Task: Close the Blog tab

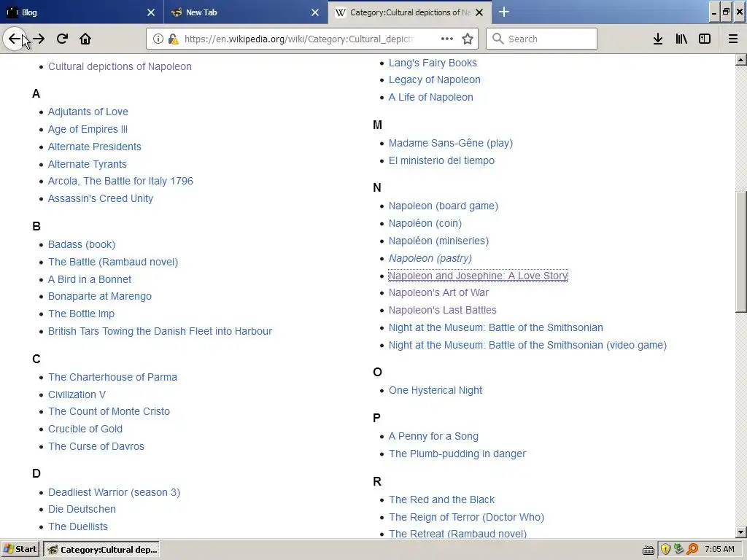Action: point(151,12)
